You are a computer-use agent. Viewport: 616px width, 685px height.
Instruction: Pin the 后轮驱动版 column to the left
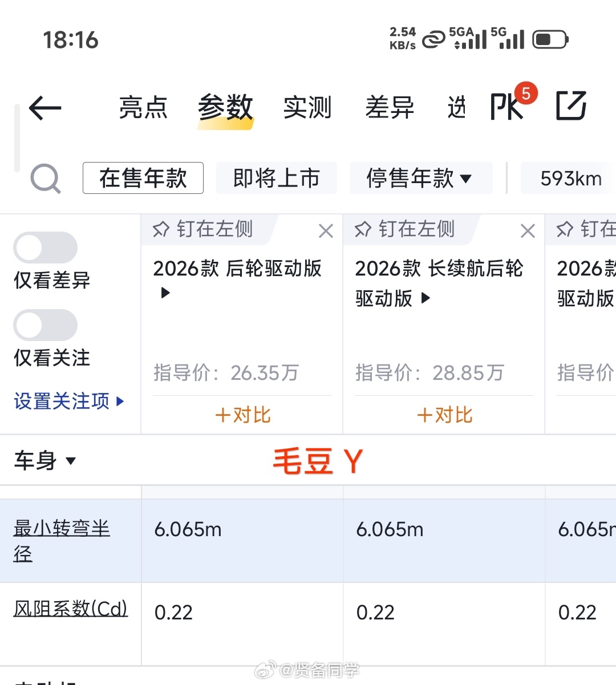coord(203,229)
